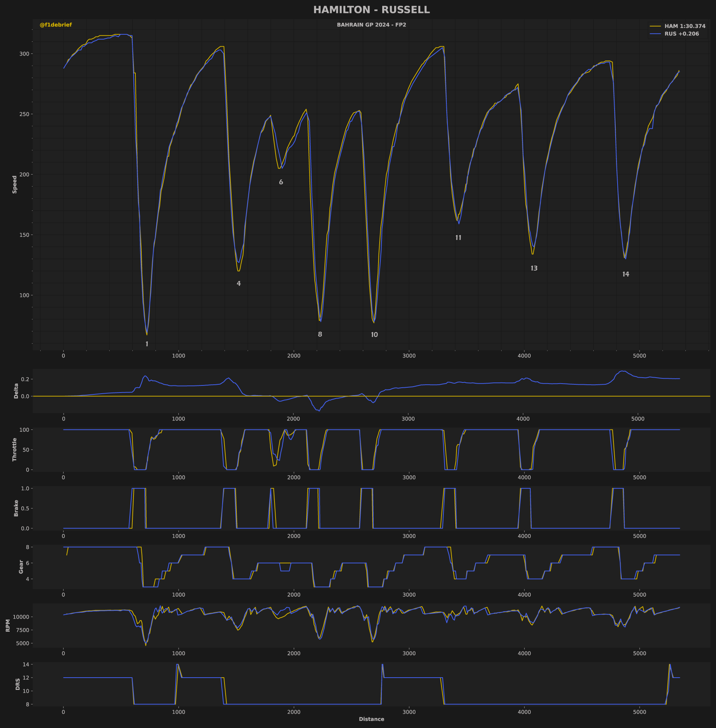Click the turn 8 corner marker
This screenshot has width=716, height=728.
click(x=320, y=334)
